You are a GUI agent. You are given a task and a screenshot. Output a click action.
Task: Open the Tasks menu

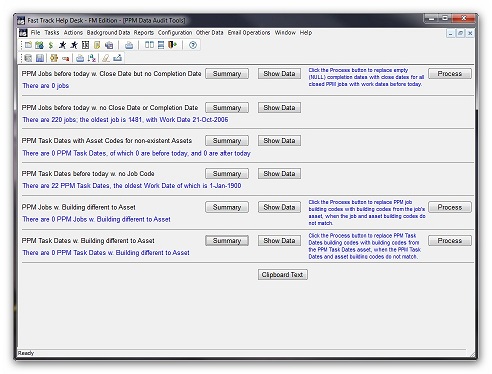coord(52,33)
